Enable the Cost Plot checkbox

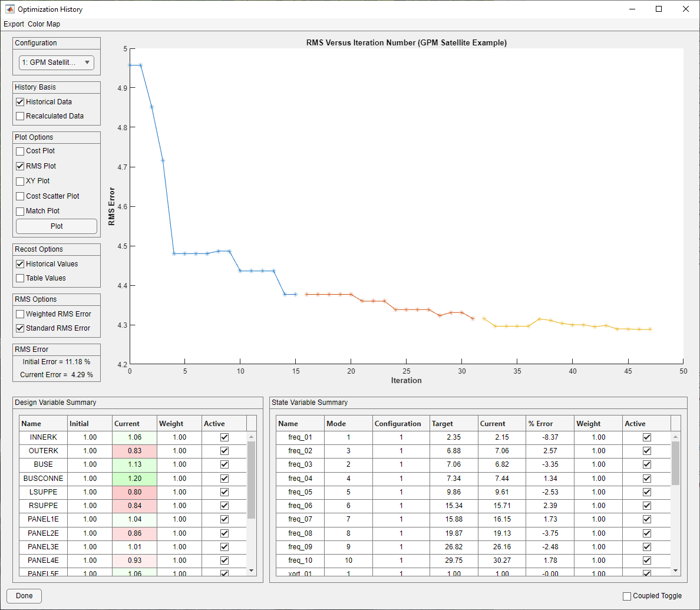coord(20,151)
